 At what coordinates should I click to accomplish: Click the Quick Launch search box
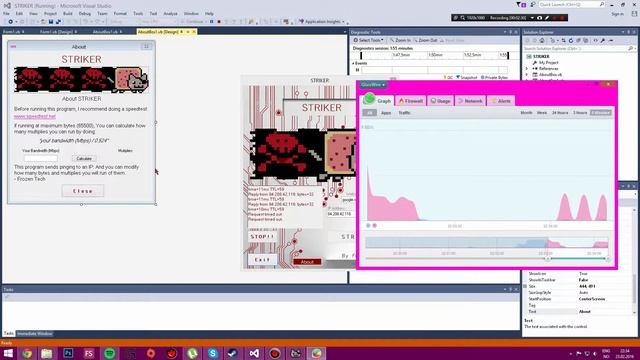point(571,4)
